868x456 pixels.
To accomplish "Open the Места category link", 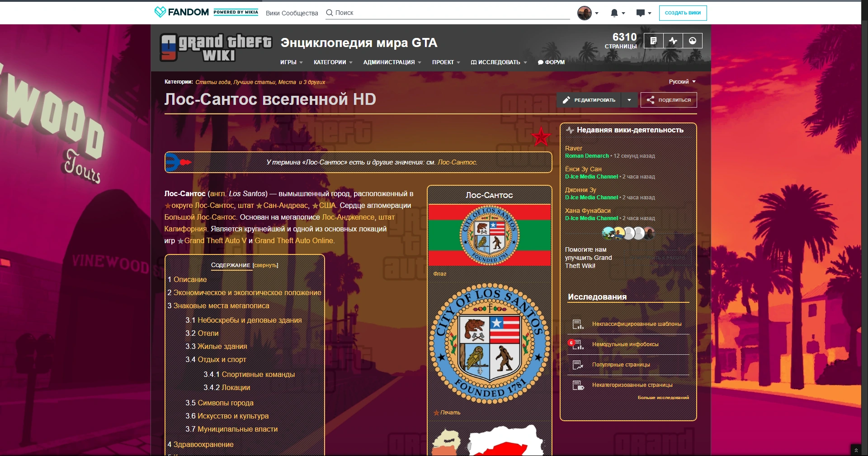I will 287,82.
